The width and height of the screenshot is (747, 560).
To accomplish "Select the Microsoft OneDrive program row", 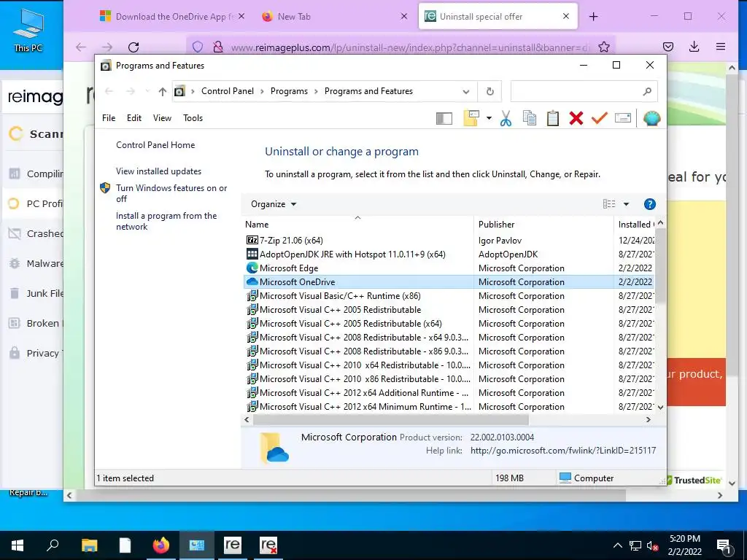I will (x=448, y=282).
